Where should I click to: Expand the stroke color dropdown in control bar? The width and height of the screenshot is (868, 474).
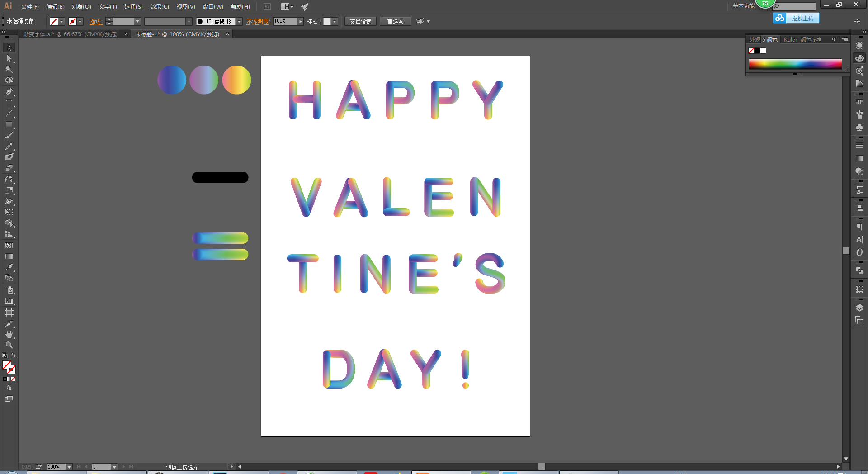80,22
